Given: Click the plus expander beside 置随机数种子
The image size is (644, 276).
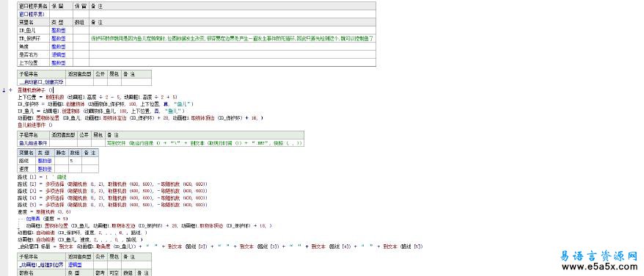Looking at the screenshot, I should click(10, 90).
